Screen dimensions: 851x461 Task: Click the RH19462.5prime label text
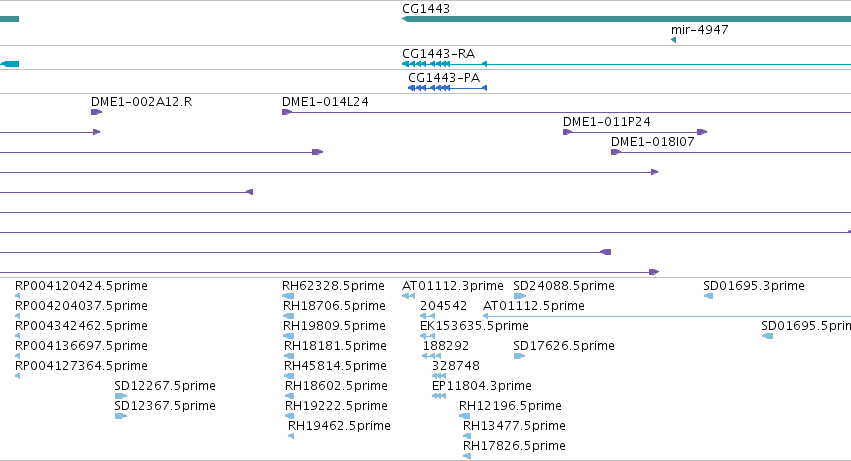point(339,426)
